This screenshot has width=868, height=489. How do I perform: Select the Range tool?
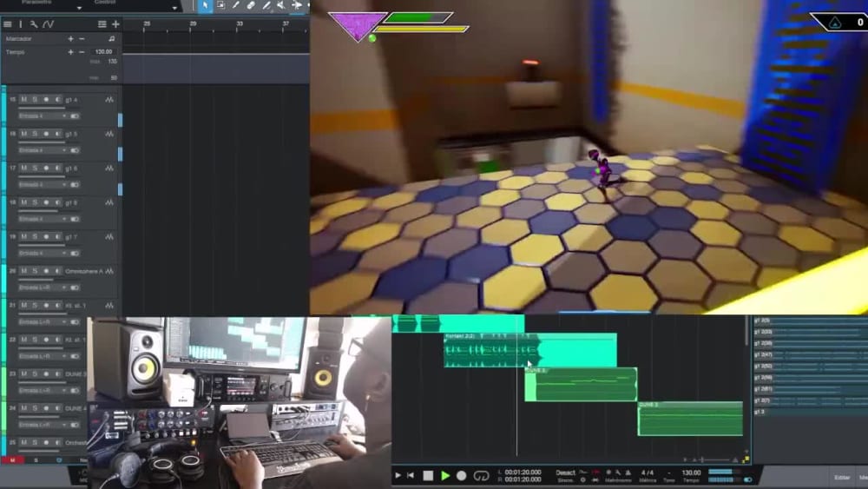pos(220,5)
